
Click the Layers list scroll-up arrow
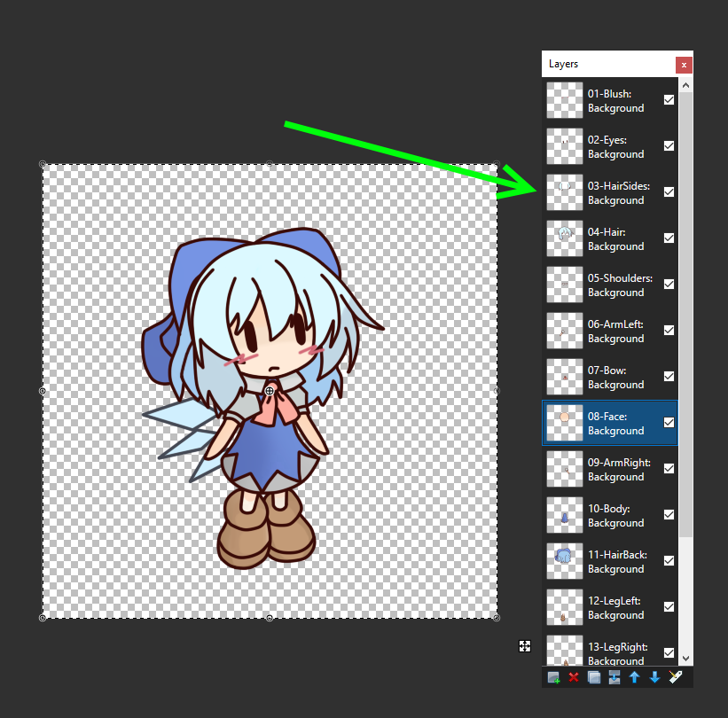(x=685, y=85)
